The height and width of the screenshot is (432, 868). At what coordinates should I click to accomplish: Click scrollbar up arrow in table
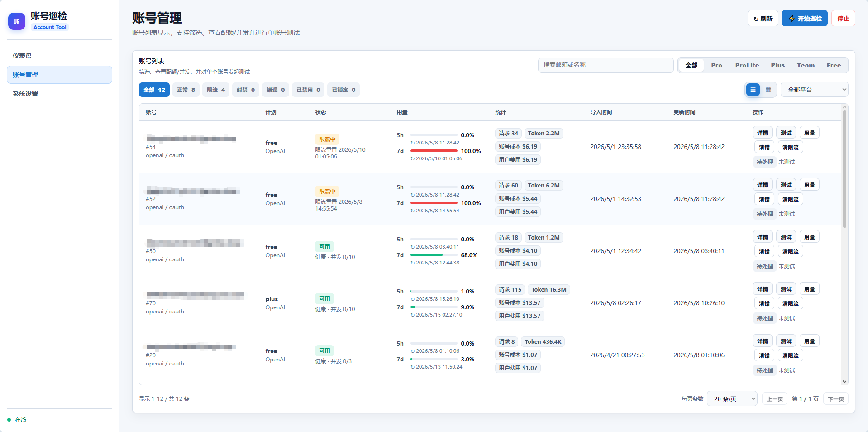click(x=844, y=107)
